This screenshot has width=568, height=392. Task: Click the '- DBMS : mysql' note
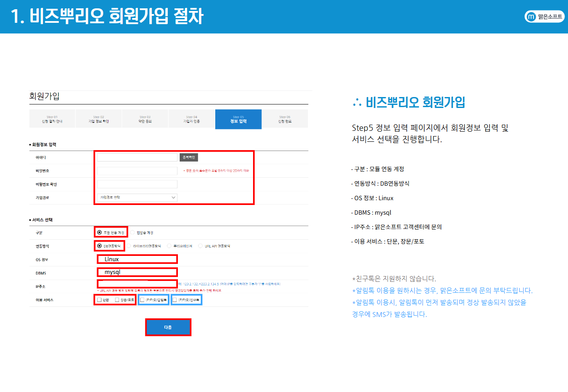[x=371, y=212]
